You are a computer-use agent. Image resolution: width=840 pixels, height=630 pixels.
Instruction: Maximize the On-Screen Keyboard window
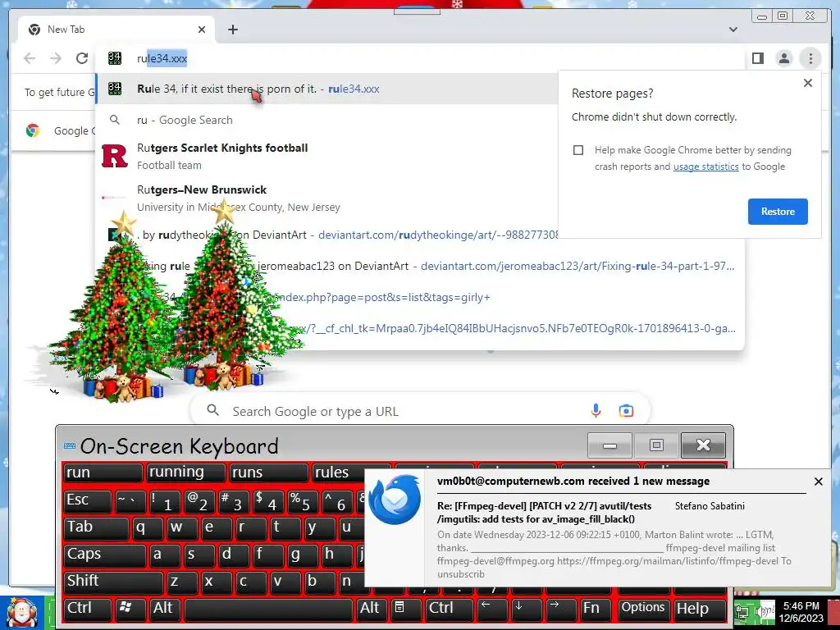tap(656, 445)
